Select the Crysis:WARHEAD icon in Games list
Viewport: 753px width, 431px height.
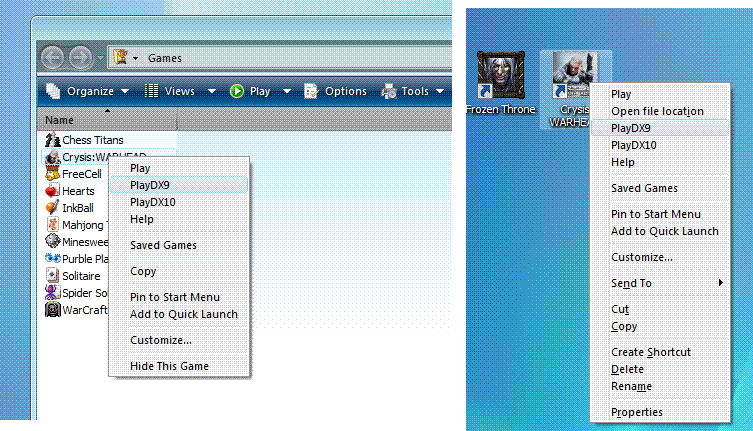point(52,157)
